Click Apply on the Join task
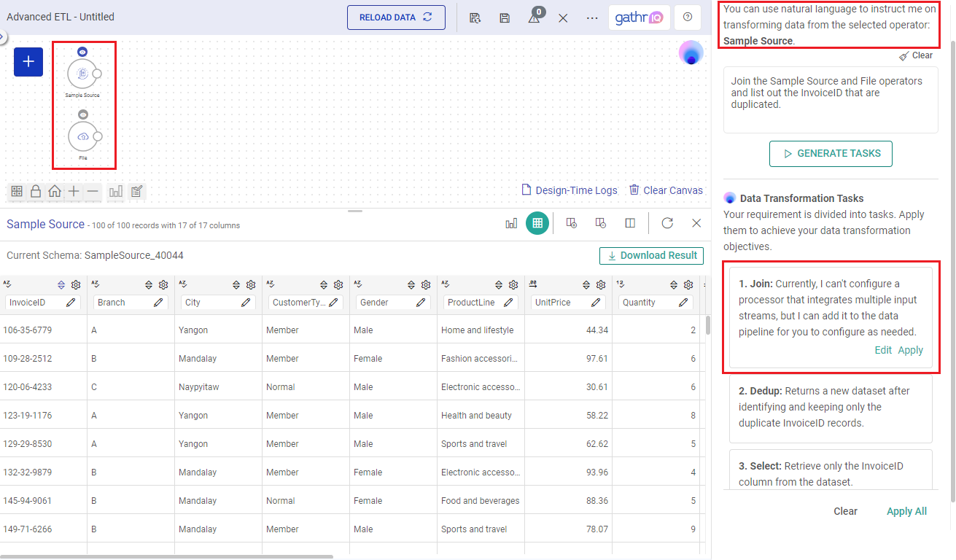Image resolution: width=956 pixels, height=560 pixels. tap(910, 350)
